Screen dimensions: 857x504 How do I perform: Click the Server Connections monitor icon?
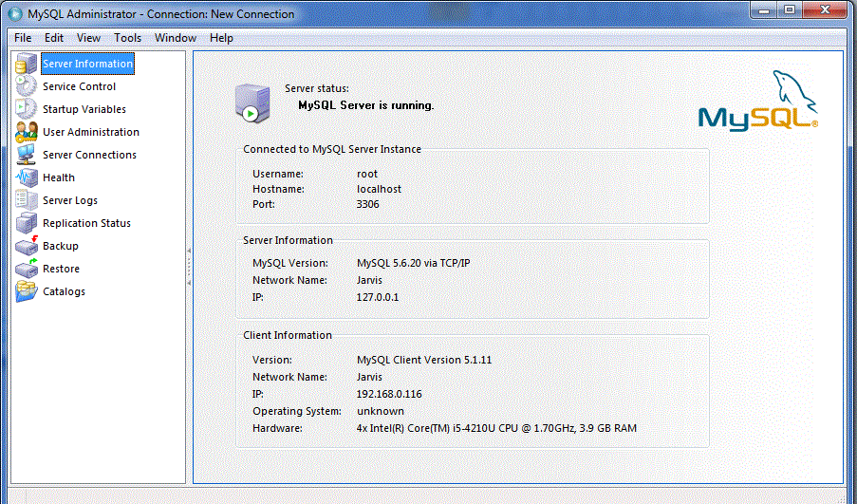coord(26,156)
